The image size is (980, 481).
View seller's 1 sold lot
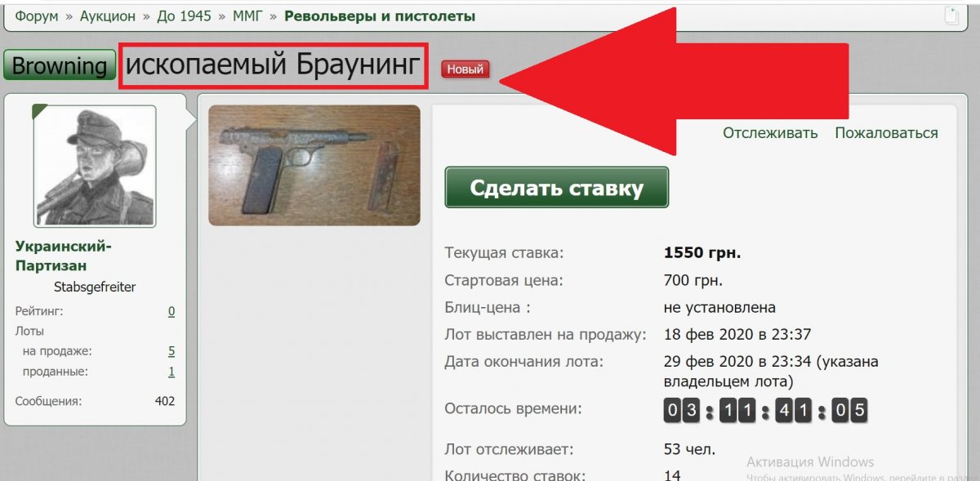(x=171, y=372)
